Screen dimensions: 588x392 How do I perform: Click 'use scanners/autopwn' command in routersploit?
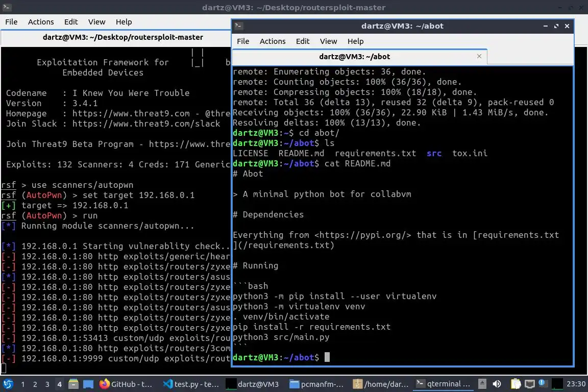(82, 185)
